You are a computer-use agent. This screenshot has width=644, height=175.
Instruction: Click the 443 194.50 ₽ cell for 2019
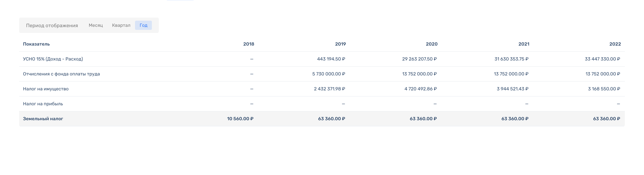coord(331,59)
